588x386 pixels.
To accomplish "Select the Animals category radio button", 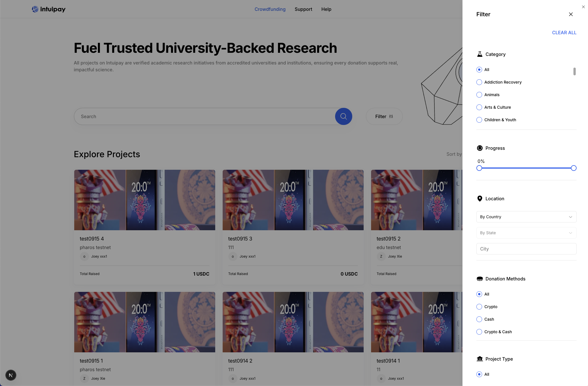I will 479,94.
